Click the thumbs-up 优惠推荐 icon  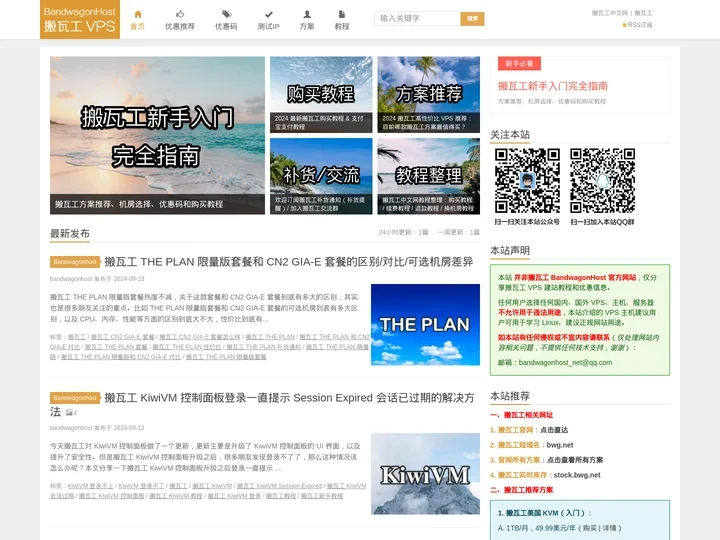(180, 14)
